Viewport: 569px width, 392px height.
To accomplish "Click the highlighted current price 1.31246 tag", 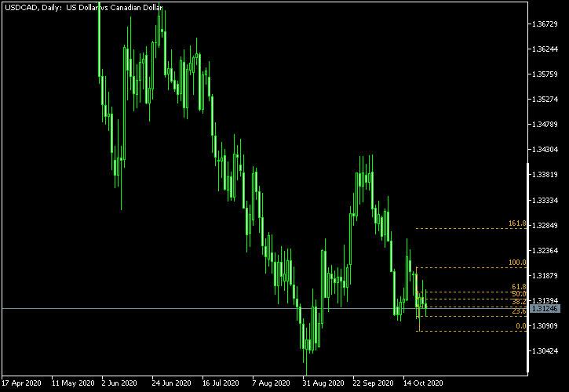I will tap(545, 309).
